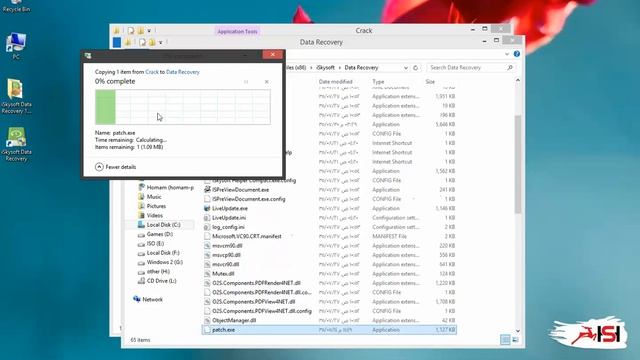Select the msvcm90.dll file
The image size is (640, 360).
tap(227, 246)
